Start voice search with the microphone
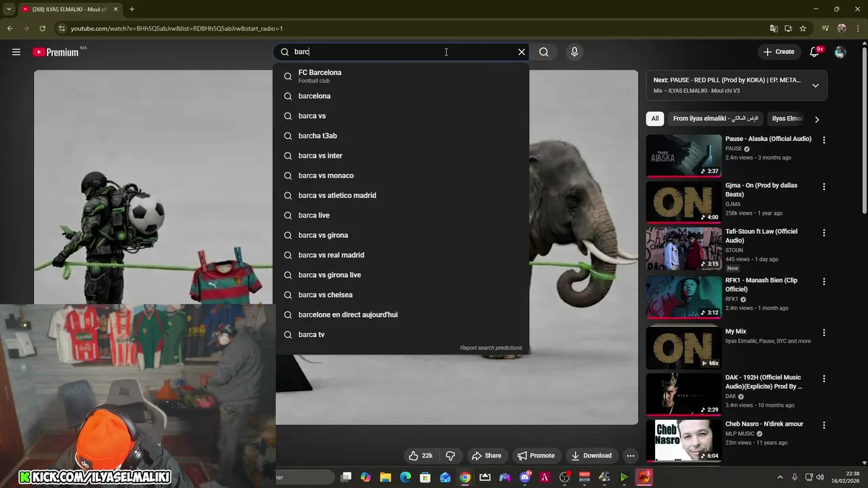The width and height of the screenshot is (868, 488). coord(574,52)
